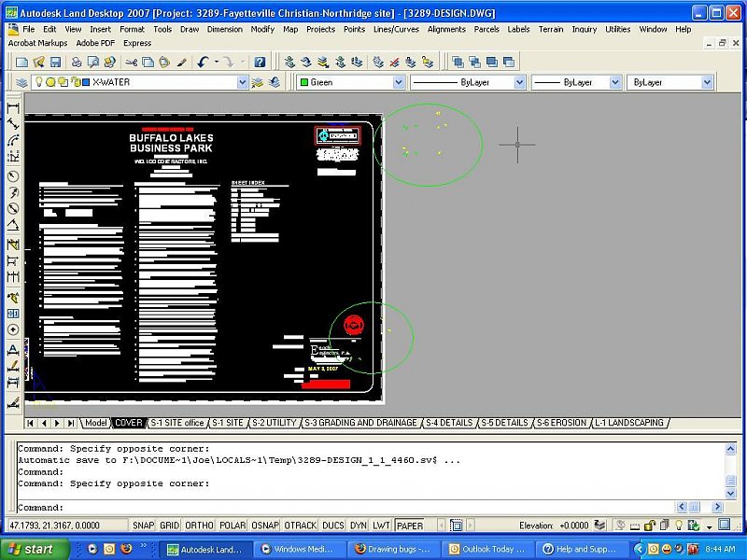Open the Terrain menu
This screenshot has height=560, width=747.
[551, 29]
